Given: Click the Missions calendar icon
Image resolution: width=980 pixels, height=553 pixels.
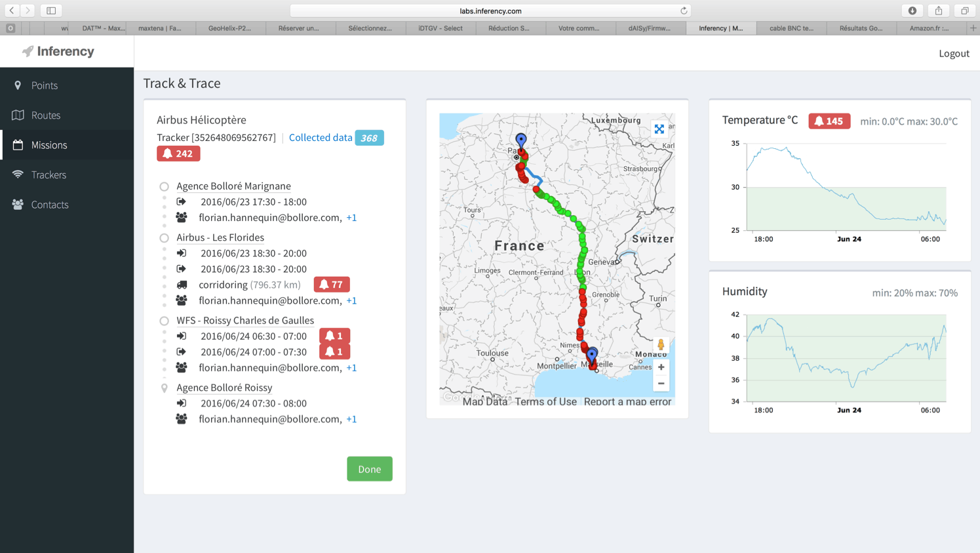Looking at the screenshot, I should point(18,145).
